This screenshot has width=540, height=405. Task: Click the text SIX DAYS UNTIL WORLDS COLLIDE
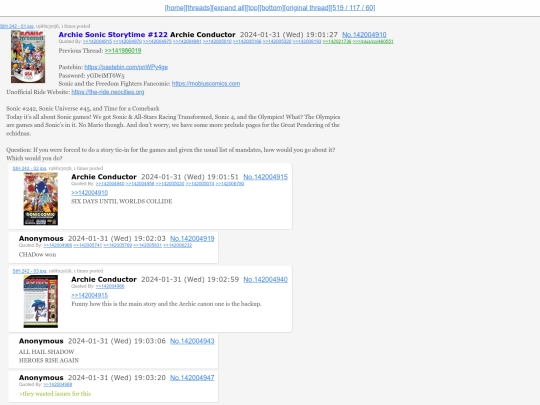coord(122,201)
